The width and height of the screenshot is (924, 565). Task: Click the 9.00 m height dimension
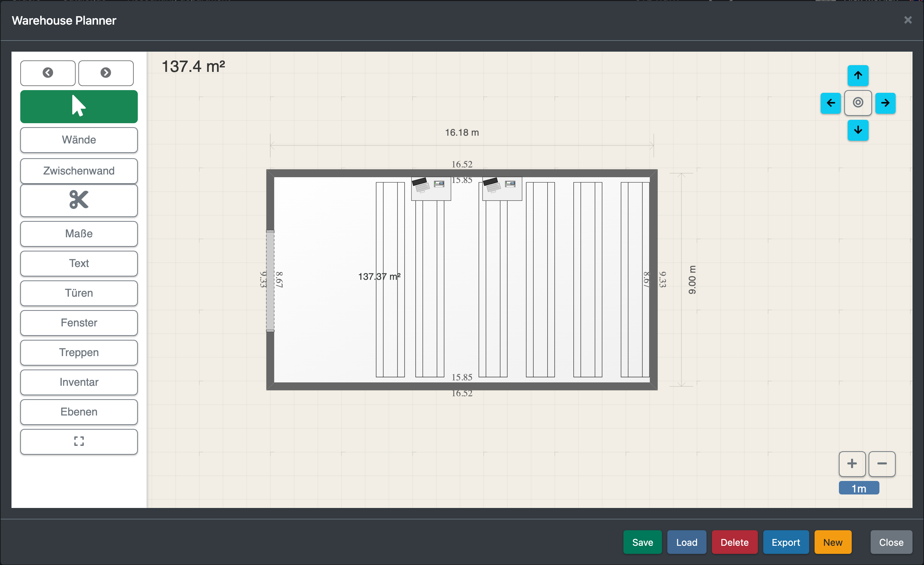[x=692, y=280]
